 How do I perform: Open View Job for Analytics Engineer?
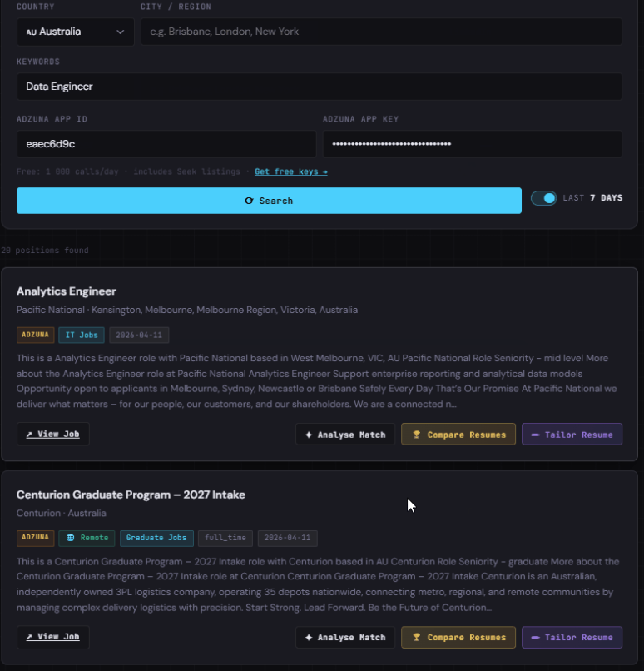coord(53,434)
